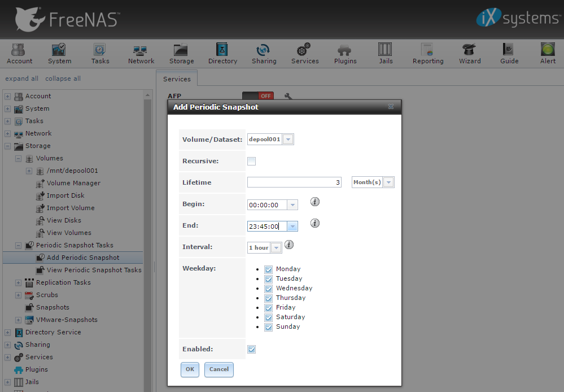This screenshot has height=392, width=564.
Task: Click the Lifetime number input field
Action: click(x=294, y=182)
